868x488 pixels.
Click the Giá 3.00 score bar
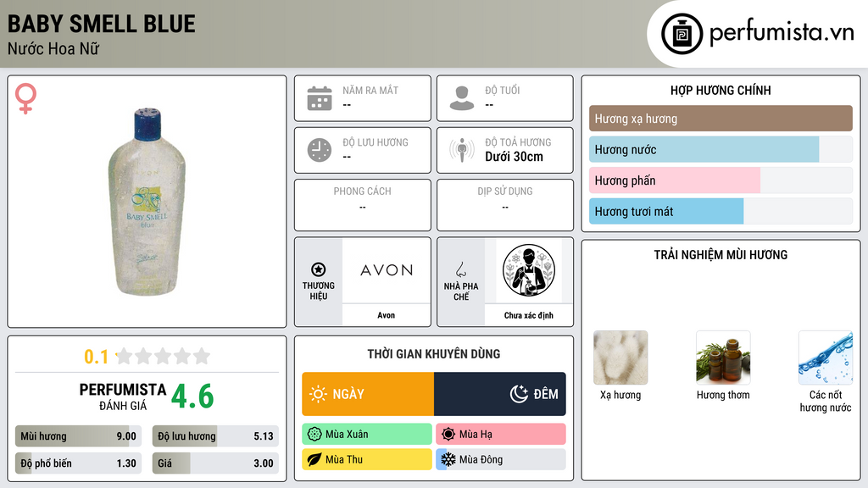[x=215, y=463]
